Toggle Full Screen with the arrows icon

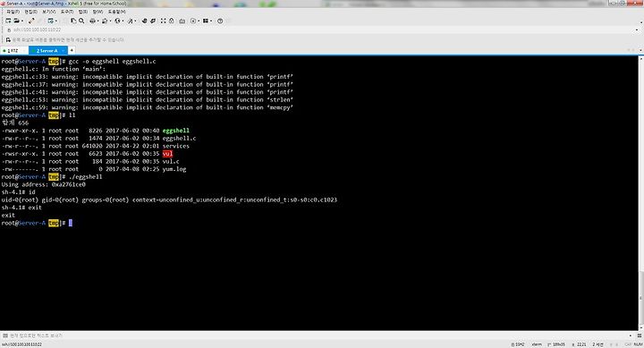point(163,21)
